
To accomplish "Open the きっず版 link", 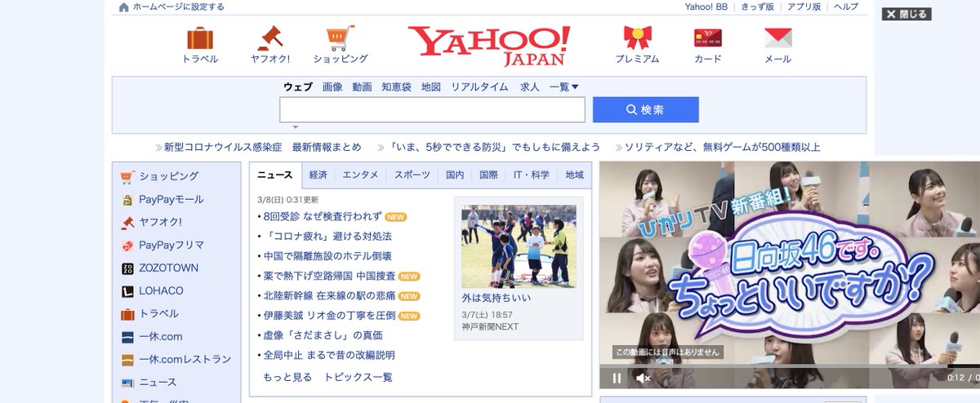I will pos(757,7).
